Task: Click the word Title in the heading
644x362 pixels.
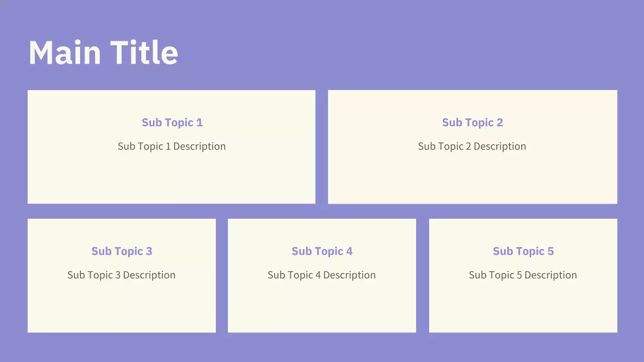Action: pyautogui.click(x=144, y=52)
